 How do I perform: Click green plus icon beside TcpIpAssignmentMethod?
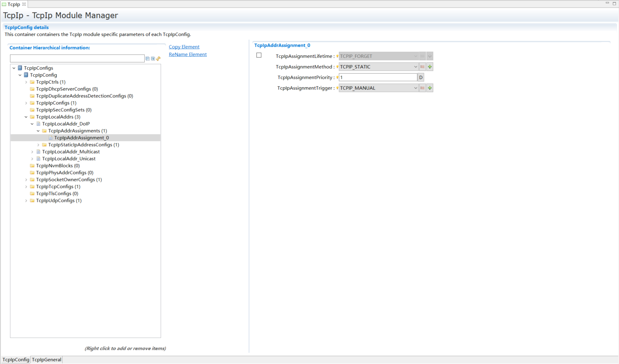[430, 67]
